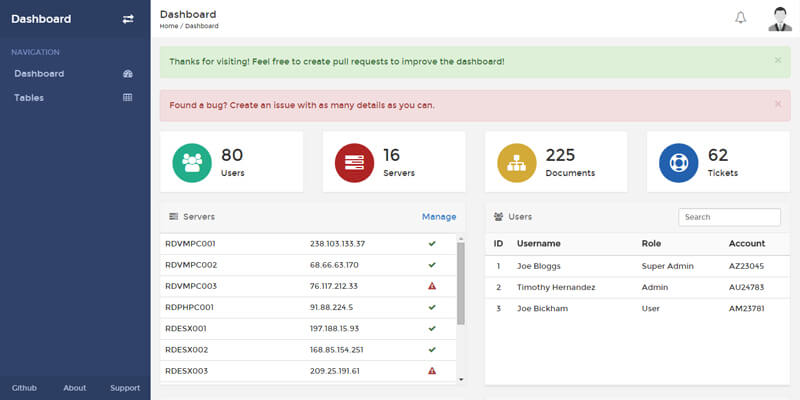Viewport: 800px width, 400px height.
Task: Open the notifications bell icon
Action: click(x=741, y=18)
